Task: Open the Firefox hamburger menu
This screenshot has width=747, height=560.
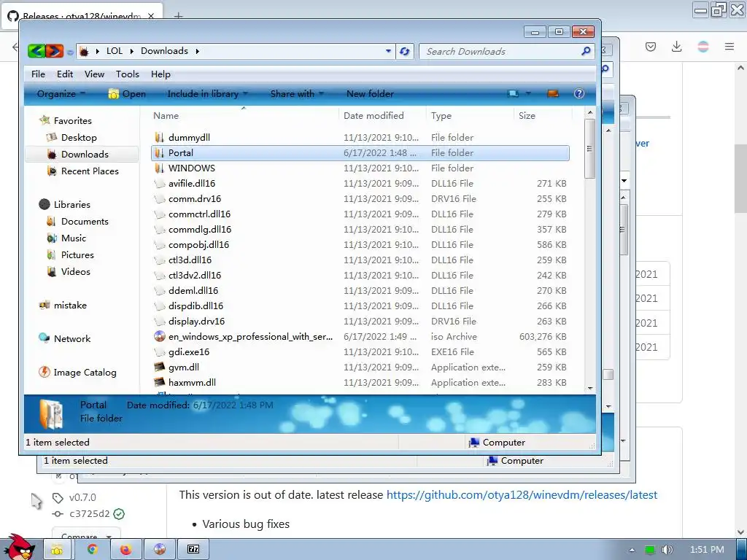Action: pos(729,47)
